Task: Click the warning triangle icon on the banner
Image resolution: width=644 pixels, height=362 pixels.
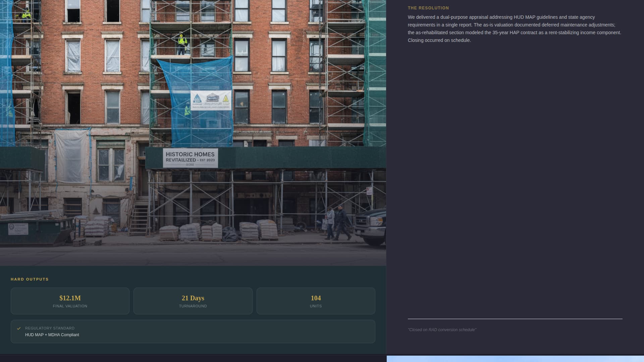Action: [x=226, y=99]
